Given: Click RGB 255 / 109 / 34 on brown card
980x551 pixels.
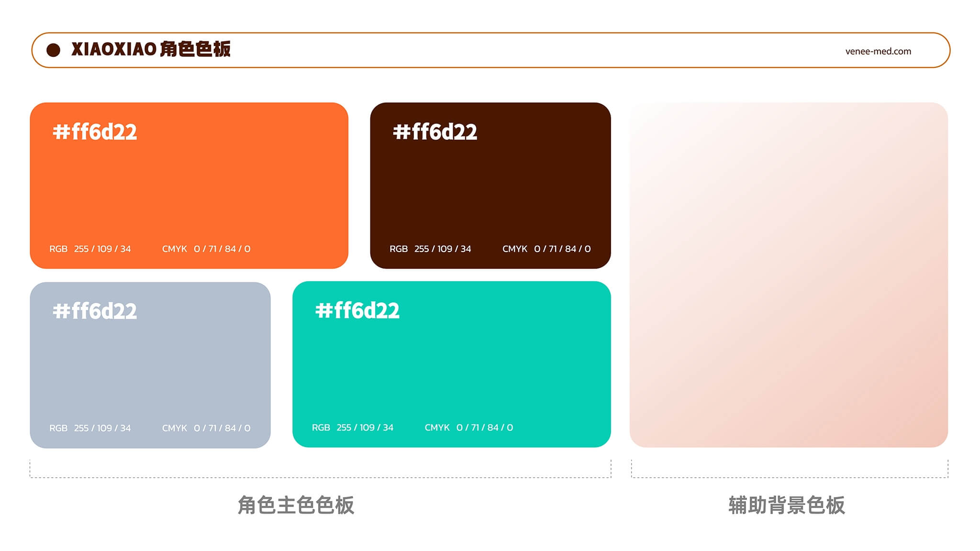Looking at the screenshot, I should pyautogui.click(x=430, y=249).
